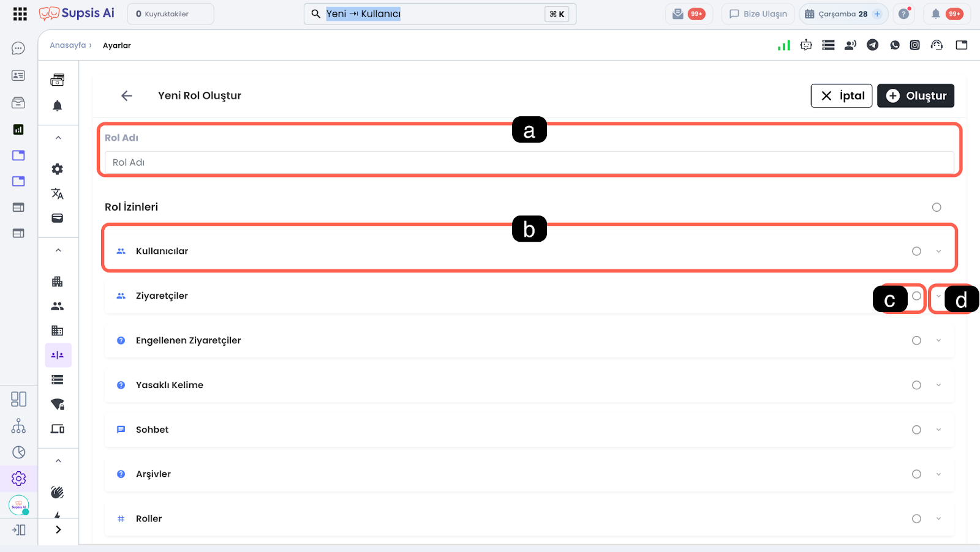This screenshot has width=980, height=552.
Task: Click the Rol Adı text field
Action: 529,162
